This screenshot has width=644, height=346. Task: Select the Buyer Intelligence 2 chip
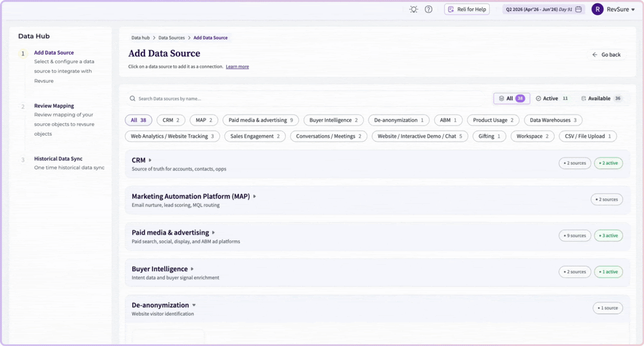coord(333,120)
